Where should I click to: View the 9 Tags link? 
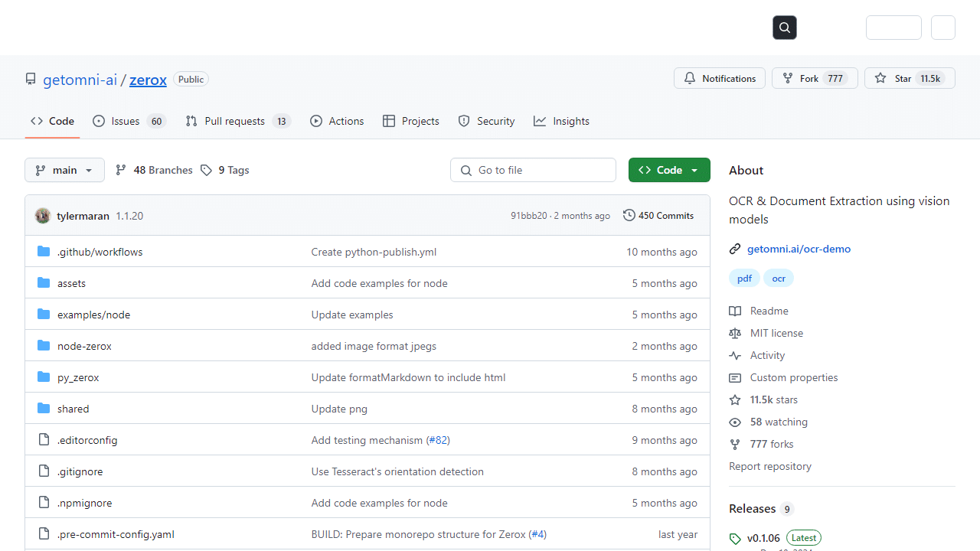tap(225, 170)
